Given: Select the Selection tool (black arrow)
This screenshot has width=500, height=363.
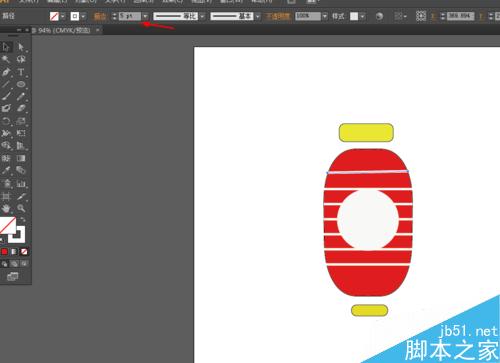Looking at the screenshot, I should pos(6,47).
